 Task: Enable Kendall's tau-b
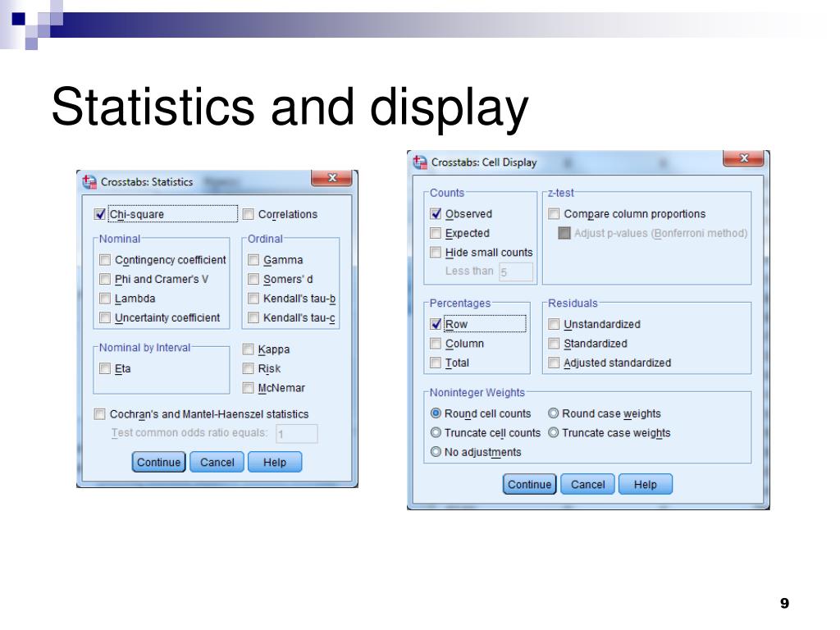(253, 299)
